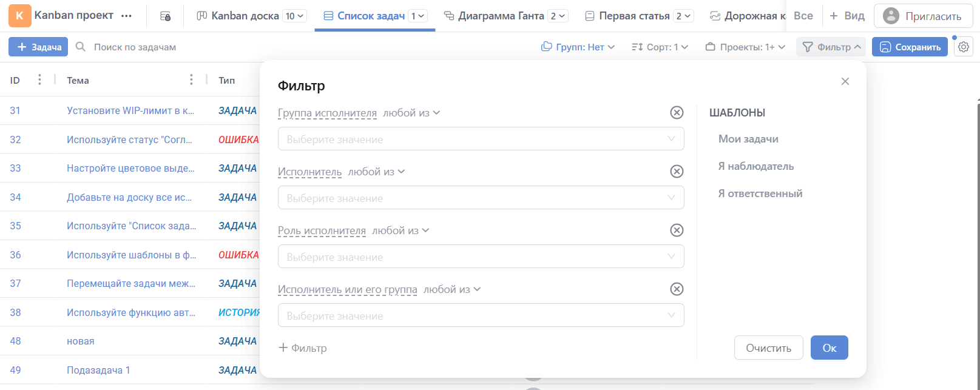Switch to the Диаграмма Ганта tab
This screenshot has width=980, height=390.
tap(501, 16)
